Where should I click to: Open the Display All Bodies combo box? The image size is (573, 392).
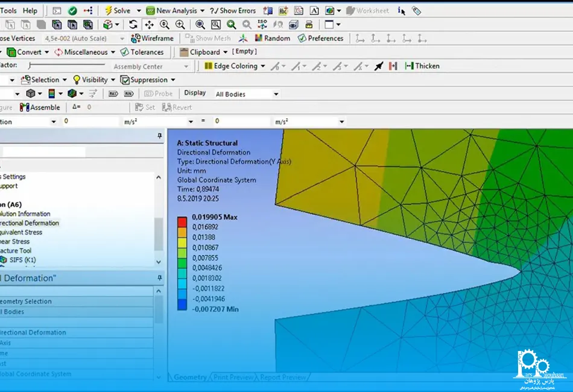[247, 94]
